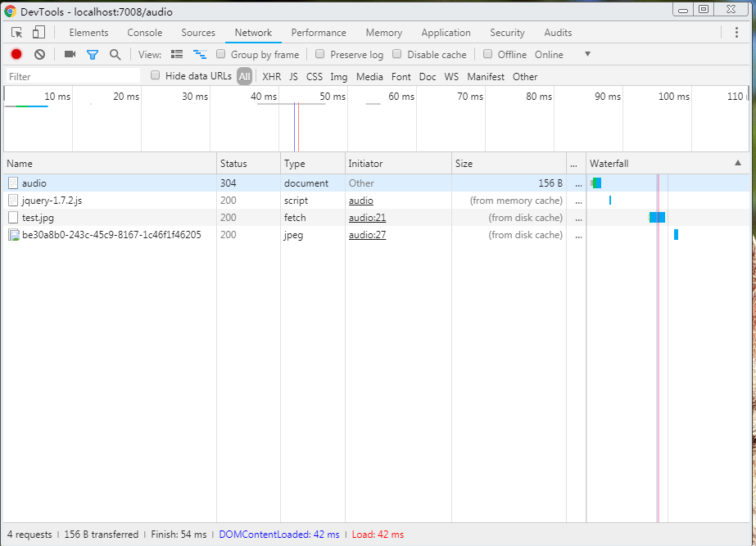Click the audio request waterfall bar
The width and height of the screenshot is (756, 546).
coord(596,183)
